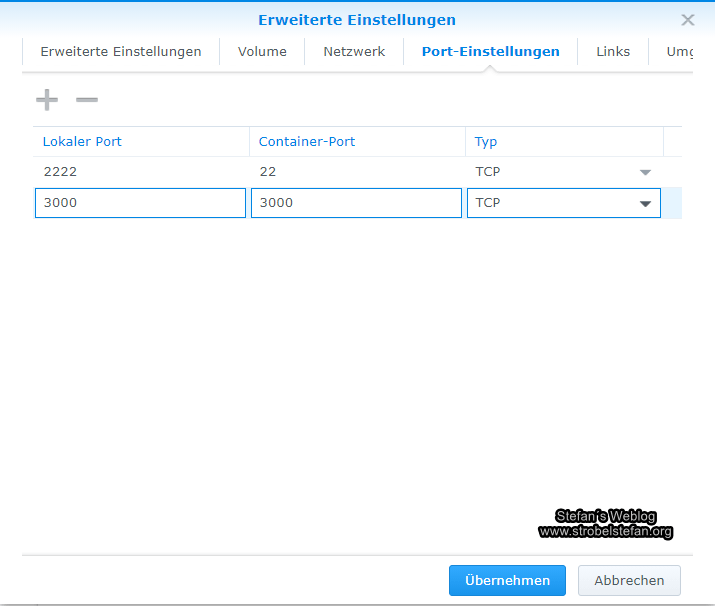Expand the TCP type combo box in 3000 row
Viewport: 715px width, 606px height.
tap(645, 203)
